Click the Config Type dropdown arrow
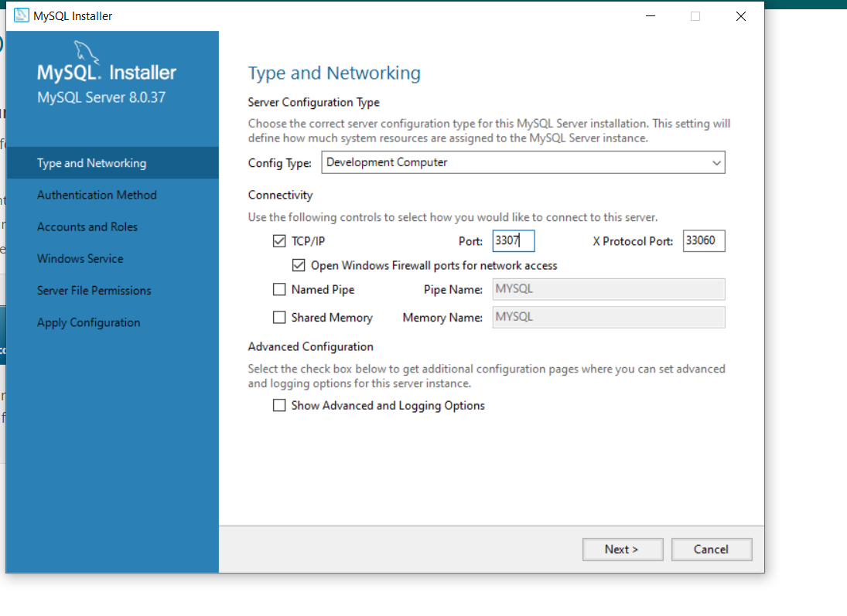847x616 pixels. tap(716, 163)
